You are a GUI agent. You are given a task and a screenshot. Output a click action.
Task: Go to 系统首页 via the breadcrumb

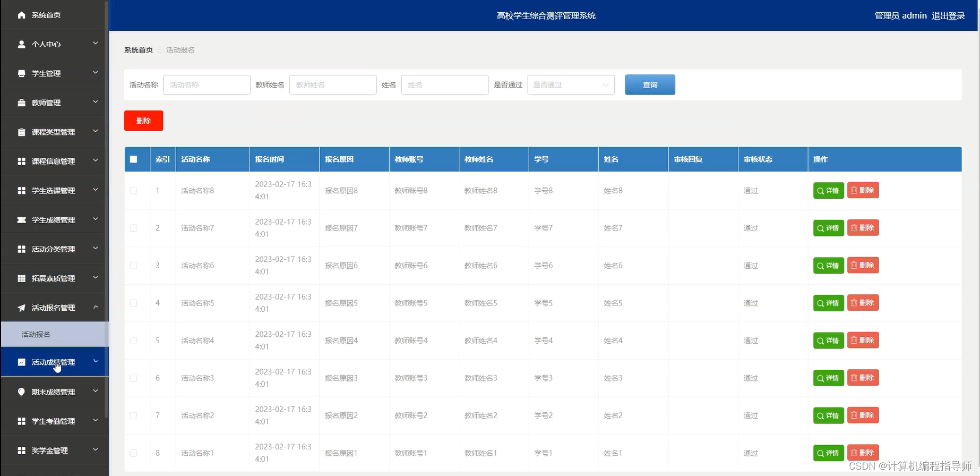click(x=139, y=49)
